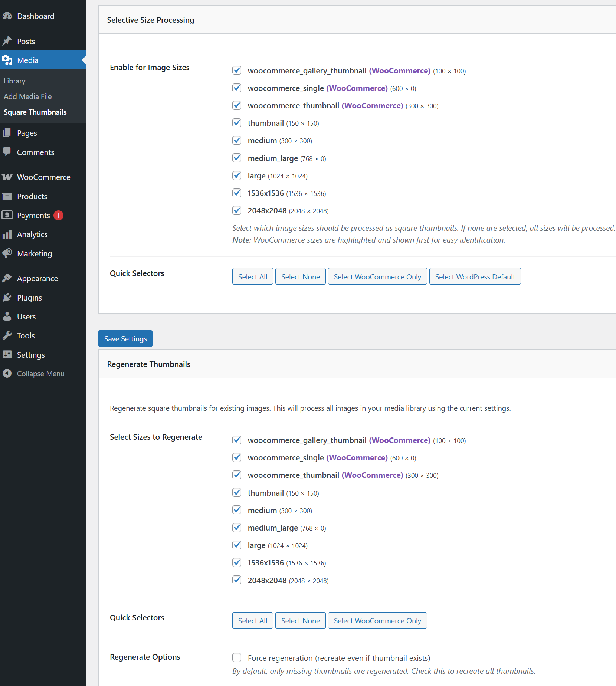
Task: Click the Regenerate Thumbnails panel header
Action: (357, 364)
